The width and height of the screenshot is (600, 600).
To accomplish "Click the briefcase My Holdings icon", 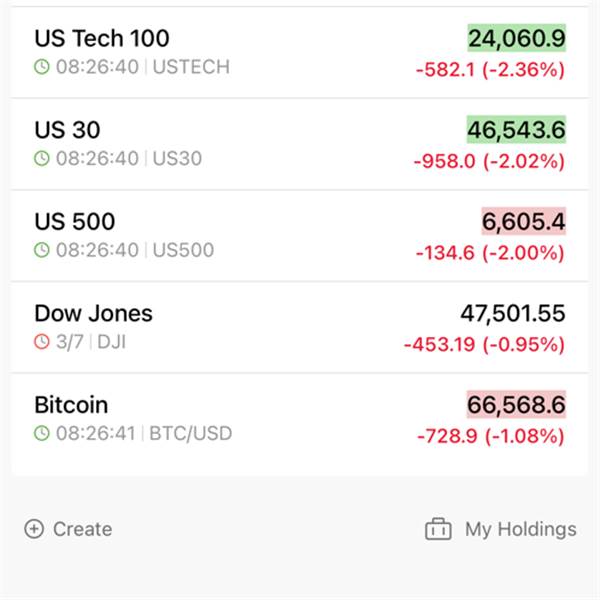I will [x=438, y=529].
